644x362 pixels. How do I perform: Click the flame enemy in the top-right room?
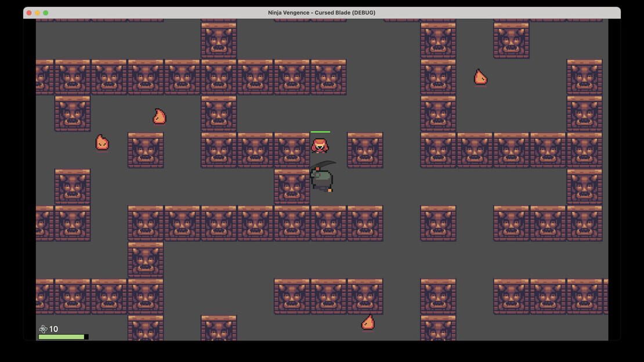pyautogui.click(x=480, y=77)
